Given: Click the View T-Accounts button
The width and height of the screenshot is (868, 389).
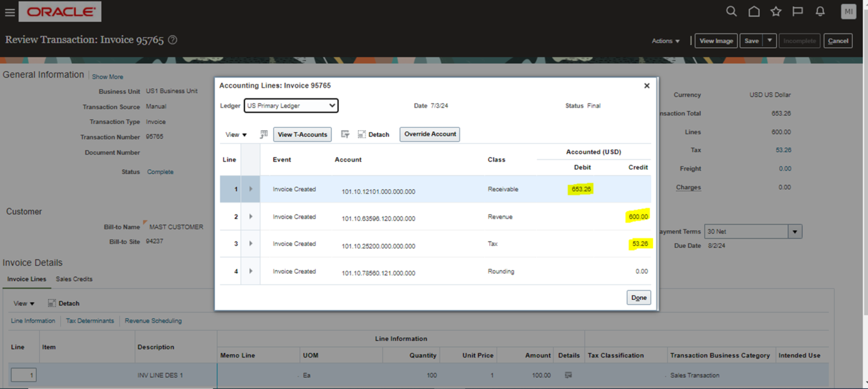Looking at the screenshot, I should coord(302,134).
